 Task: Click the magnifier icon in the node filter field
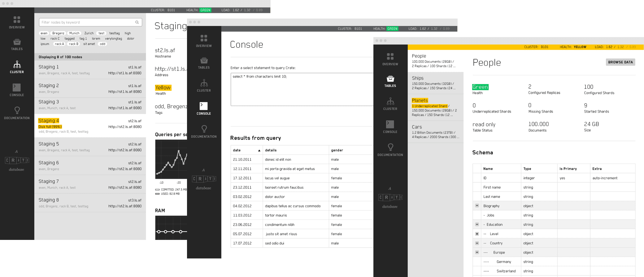pos(137,22)
